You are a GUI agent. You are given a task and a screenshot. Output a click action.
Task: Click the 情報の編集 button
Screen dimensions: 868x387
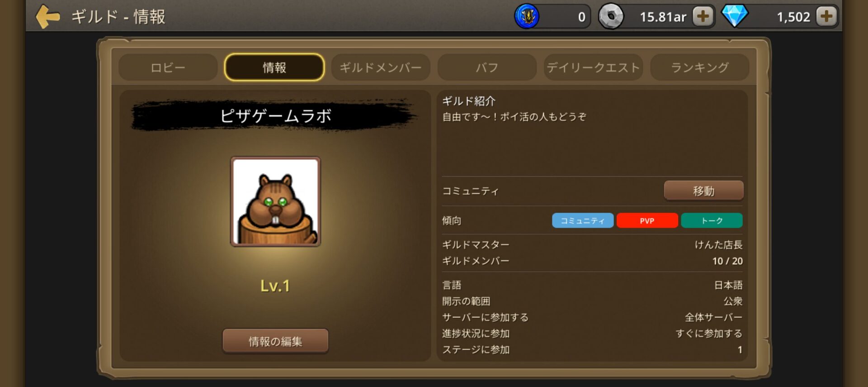pos(275,341)
